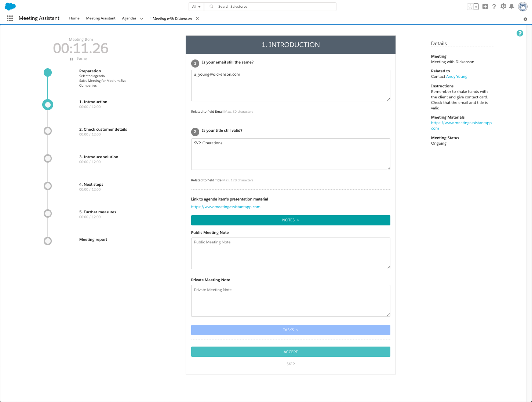
Task: Open the agenda item's presentation material link
Action: 226,207
